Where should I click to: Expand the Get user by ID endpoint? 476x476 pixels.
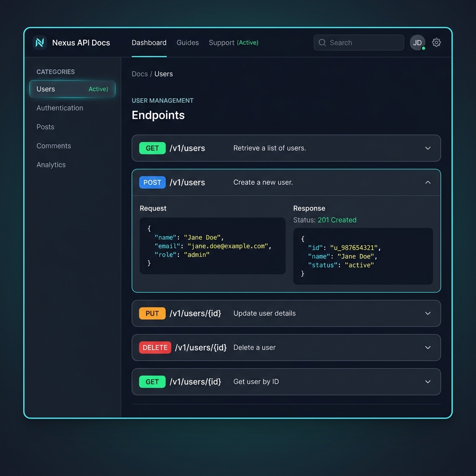428,382
